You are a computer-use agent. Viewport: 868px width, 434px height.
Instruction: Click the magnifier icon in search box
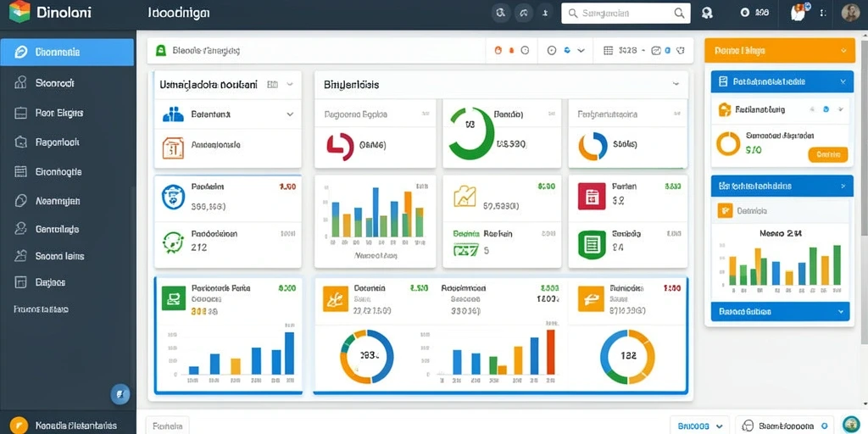tap(679, 14)
